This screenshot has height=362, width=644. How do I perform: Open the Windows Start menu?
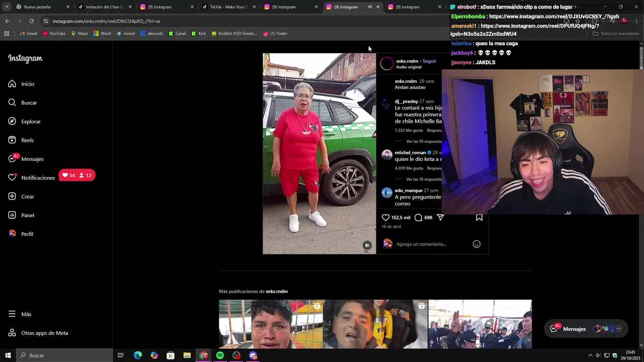coord(8,355)
